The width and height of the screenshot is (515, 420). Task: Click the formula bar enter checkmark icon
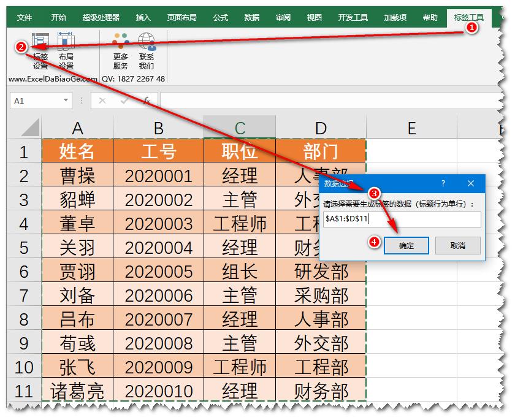(x=124, y=101)
